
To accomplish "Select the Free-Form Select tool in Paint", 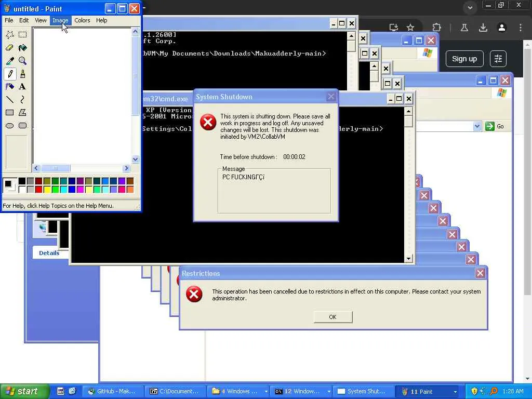I will [10, 34].
